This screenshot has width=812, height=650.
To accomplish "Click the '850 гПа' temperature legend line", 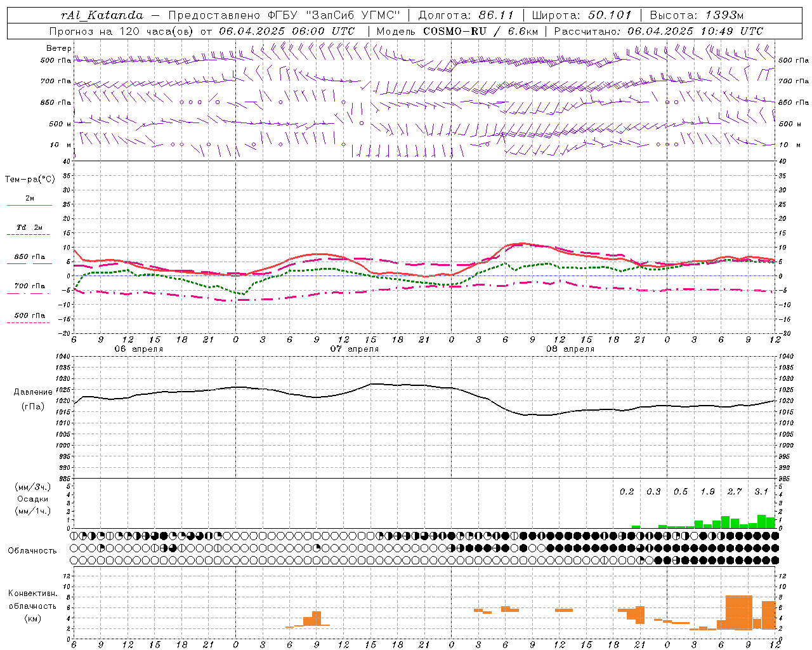I will 28,263.
